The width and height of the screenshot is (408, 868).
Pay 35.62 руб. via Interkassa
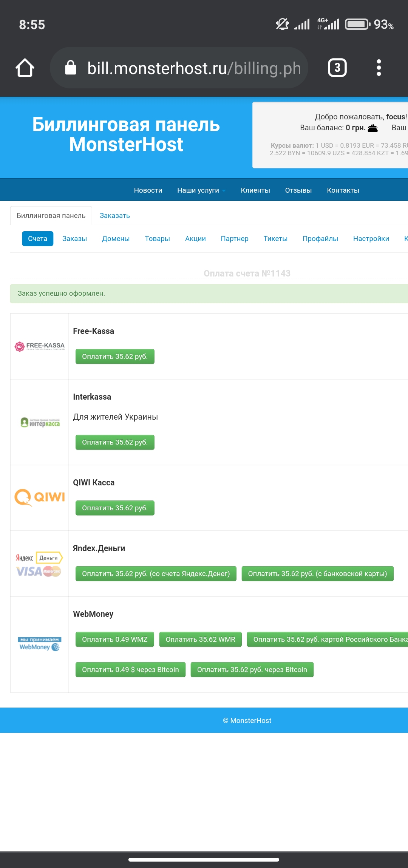click(115, 442)
